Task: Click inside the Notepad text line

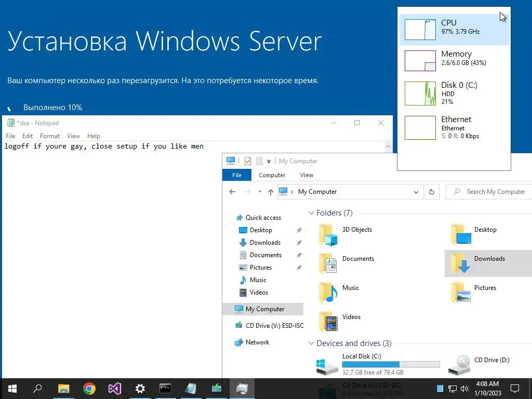Action: coord(104,146)
